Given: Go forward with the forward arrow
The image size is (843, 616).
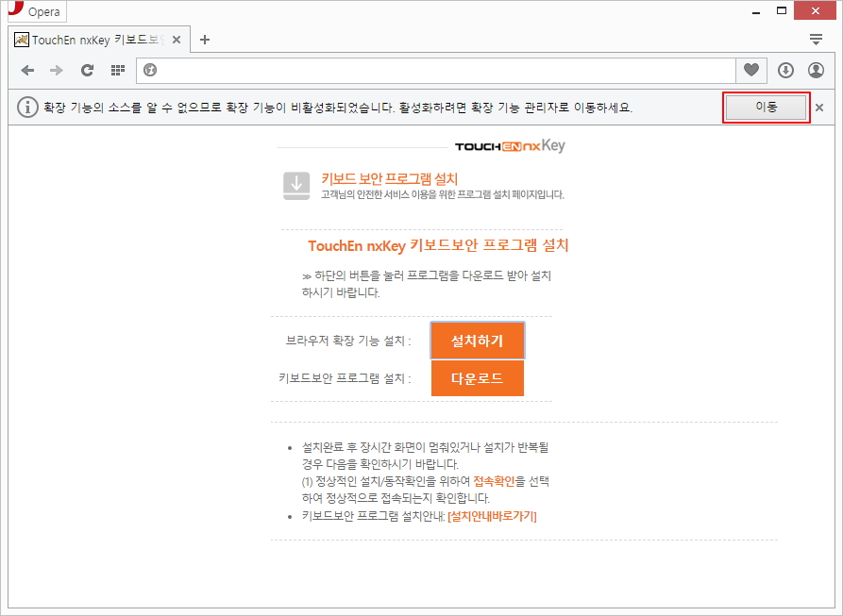Looking at the screenshot, I should [57, 71].
